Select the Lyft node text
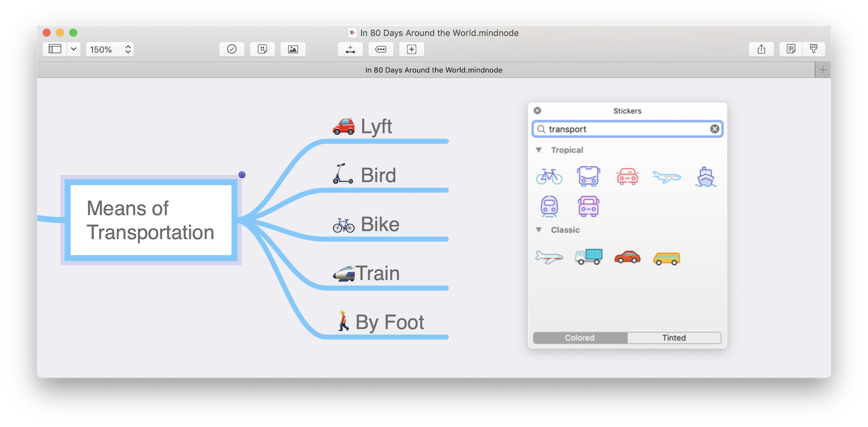 376,126
